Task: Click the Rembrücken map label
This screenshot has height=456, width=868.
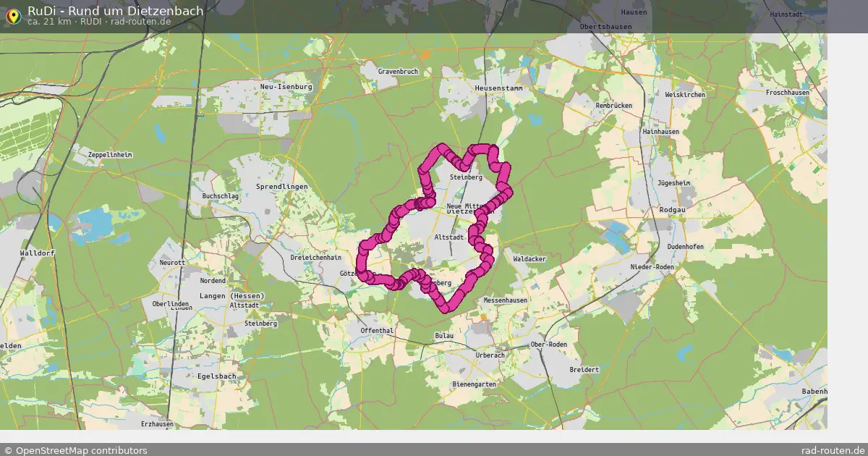Action: (613, 106)
